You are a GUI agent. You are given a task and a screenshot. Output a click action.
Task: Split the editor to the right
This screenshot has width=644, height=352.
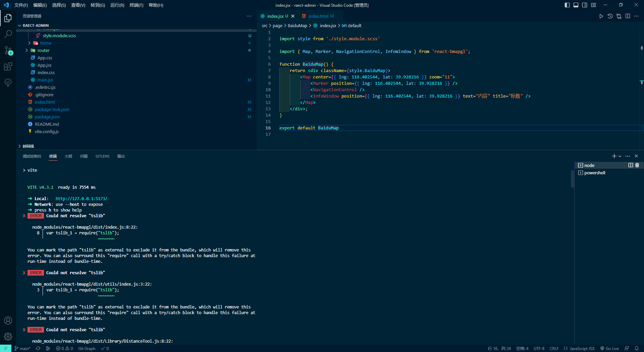coord(628,16)
